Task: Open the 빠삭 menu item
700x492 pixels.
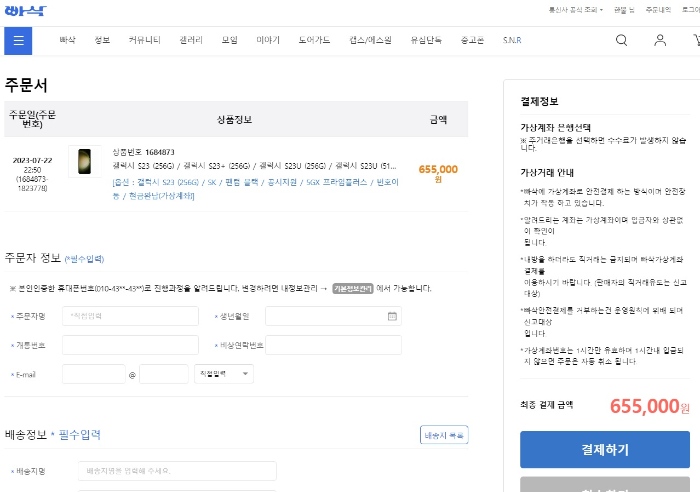Action: 67,40
